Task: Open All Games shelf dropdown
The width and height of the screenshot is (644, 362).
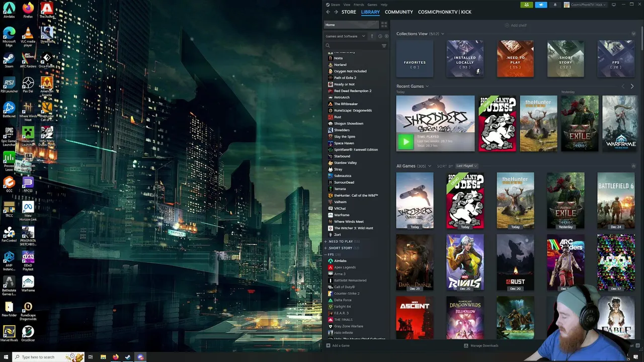Action: pos(429,166)
